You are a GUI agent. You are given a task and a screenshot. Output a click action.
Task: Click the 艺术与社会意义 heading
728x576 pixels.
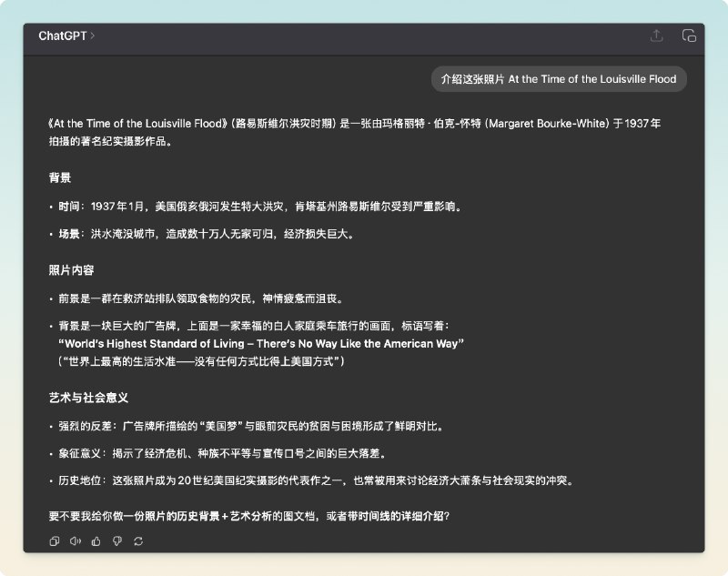point(88,399)
